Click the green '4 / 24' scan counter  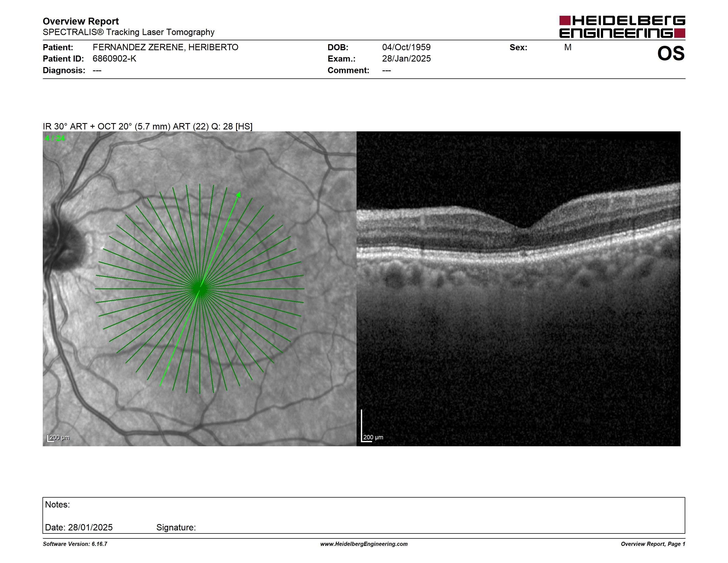pos(55,138)
